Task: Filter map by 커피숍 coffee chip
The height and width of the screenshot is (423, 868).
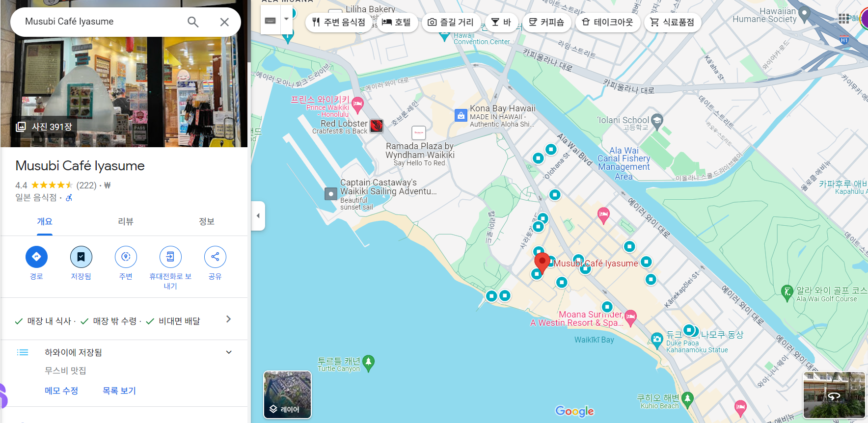Action: pyautogui.click(x=546, y=22)
